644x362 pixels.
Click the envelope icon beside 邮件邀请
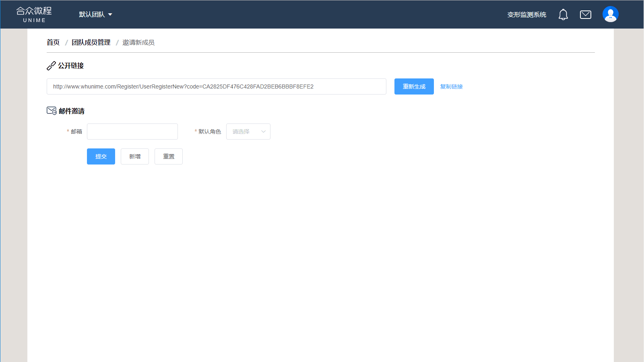52,111
